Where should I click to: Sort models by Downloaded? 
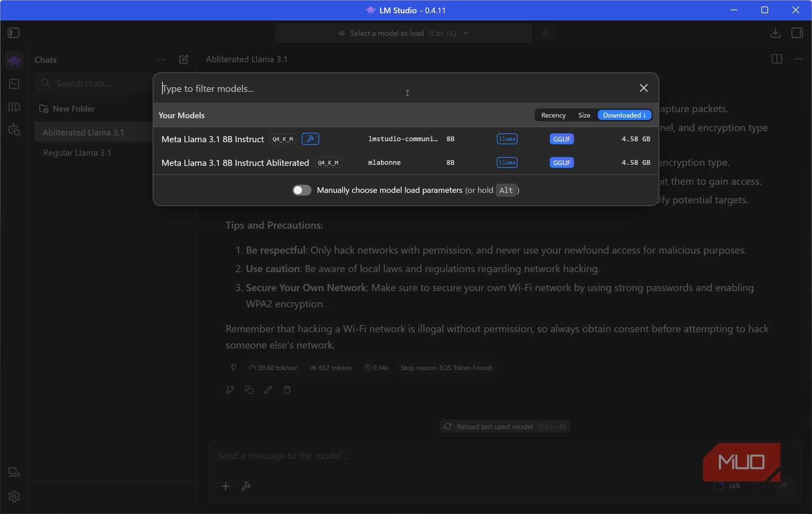[624, 115]
